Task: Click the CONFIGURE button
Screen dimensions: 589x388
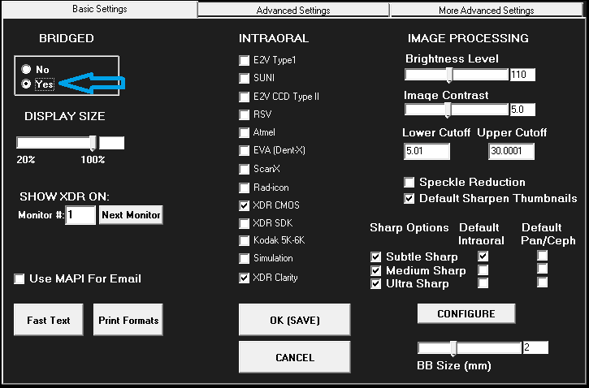Action: click(466, 314)
